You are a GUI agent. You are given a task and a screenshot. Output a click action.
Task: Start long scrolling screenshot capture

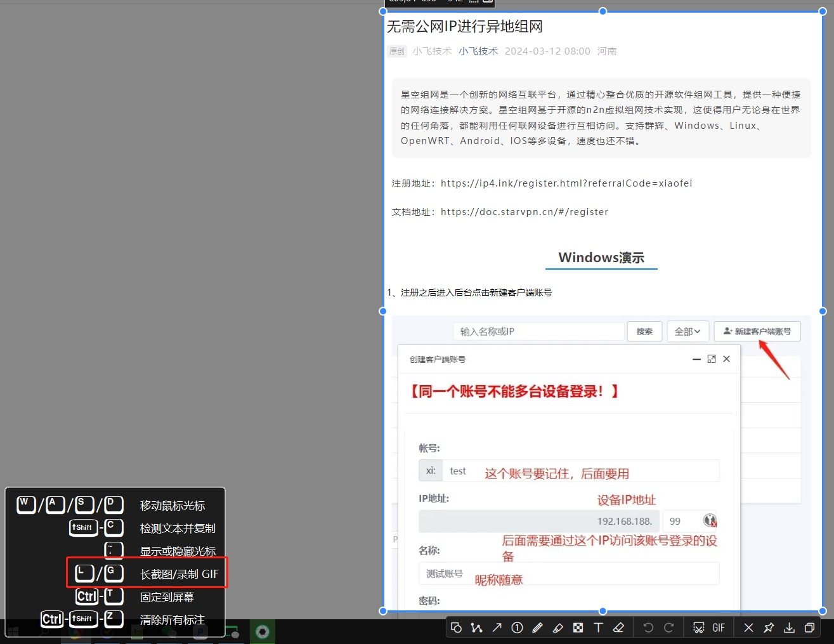pyautogui.click(x=698, y=628)
